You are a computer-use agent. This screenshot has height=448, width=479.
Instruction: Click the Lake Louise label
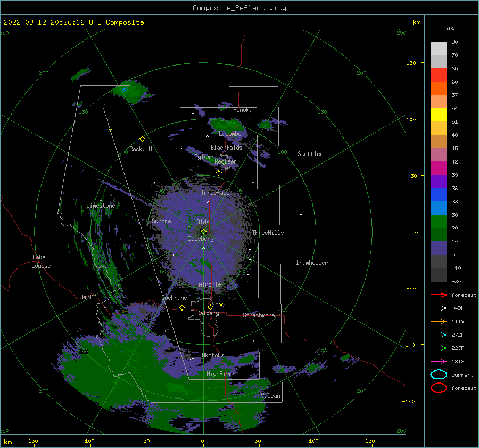pos(41,262)
